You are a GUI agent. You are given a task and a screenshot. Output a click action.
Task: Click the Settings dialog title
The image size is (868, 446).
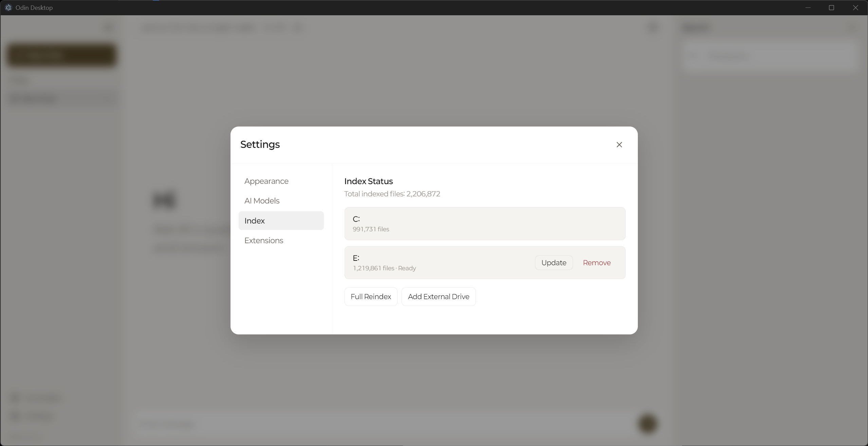(260, 144)
